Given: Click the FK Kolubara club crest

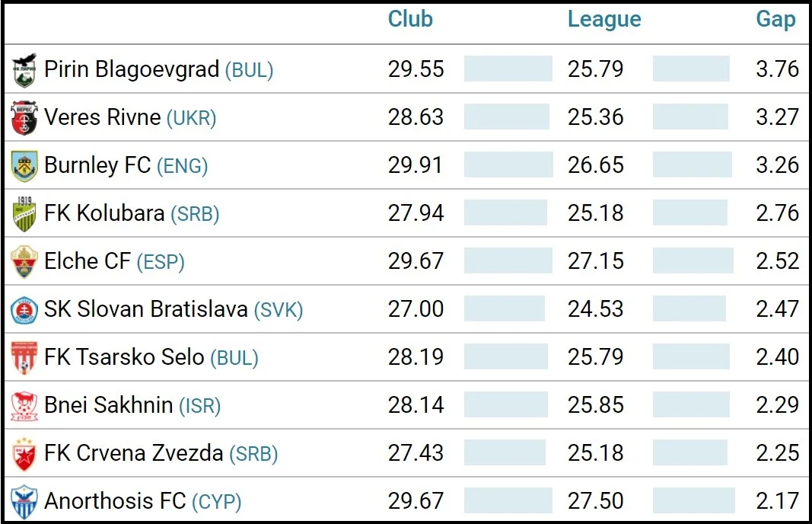Looking at the screenshot, I should point(24,214).
